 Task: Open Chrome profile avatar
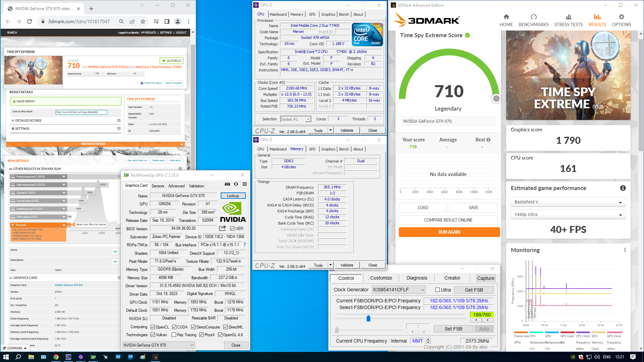point(178,21)
